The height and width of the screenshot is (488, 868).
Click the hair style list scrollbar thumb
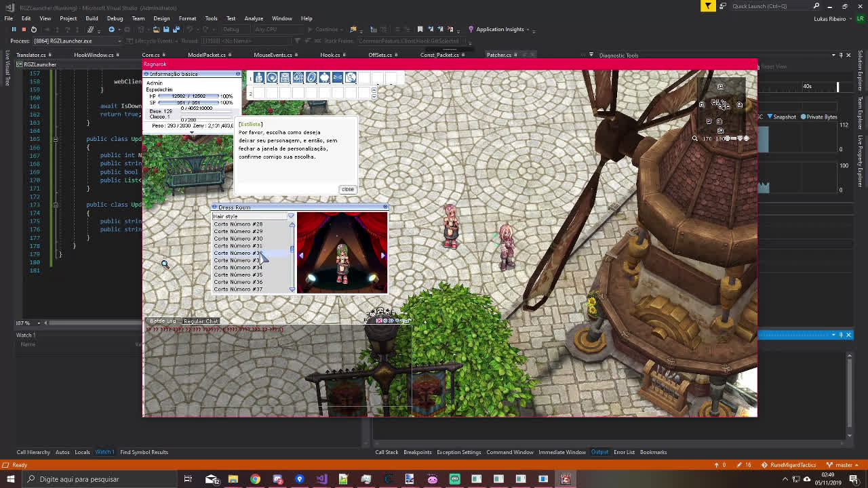tap(292, 249)
